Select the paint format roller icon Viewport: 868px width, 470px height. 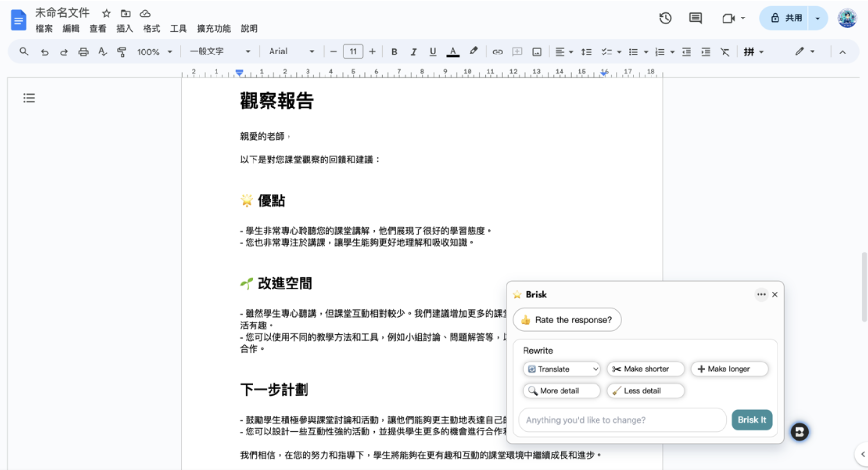(122, 52)
